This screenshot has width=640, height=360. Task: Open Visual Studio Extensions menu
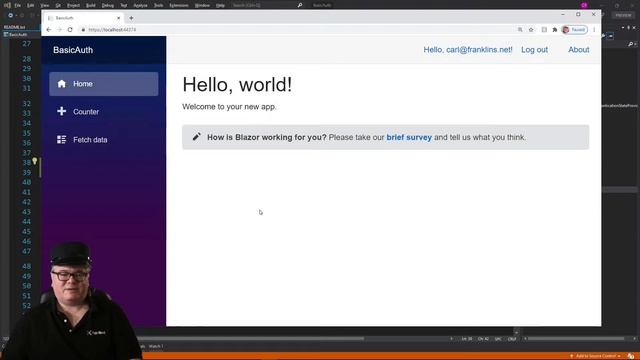click(x=179, y=5)
